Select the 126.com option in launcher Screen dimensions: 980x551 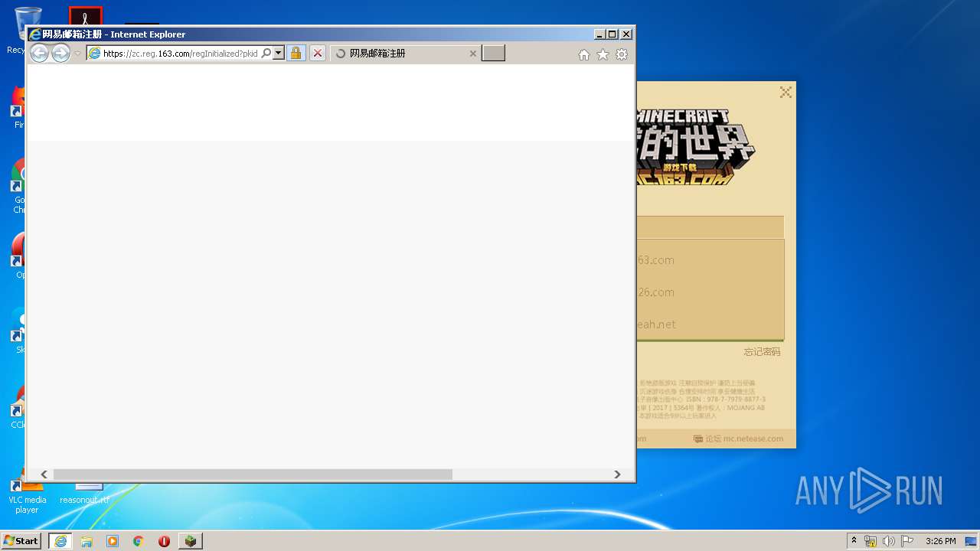click(x=710, y=292)
